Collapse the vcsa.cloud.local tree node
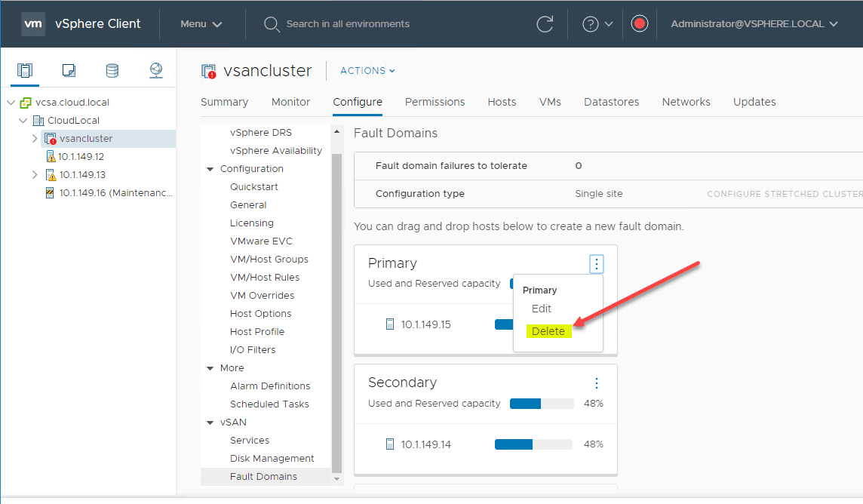The width and height of the screenshot is (863, 504). coord(11,103)
